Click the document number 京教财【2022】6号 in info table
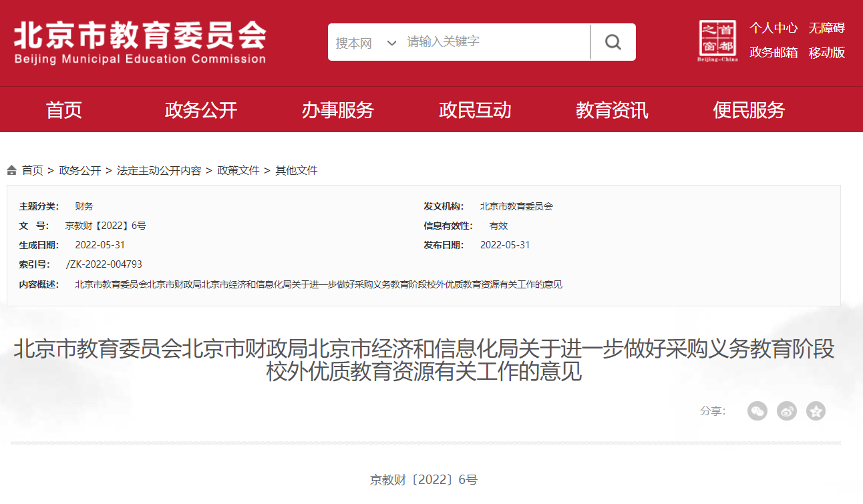This screenshot has width=863, height=504. coord(106,226)
